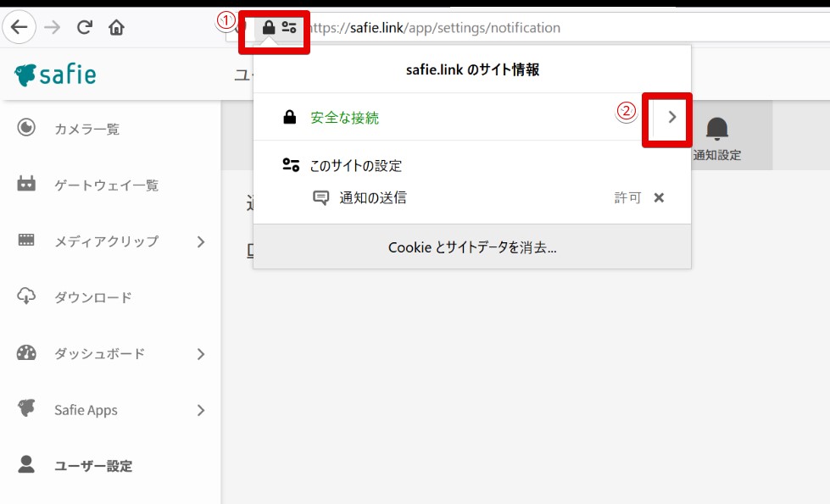Click the browser forward arrow button

coord(53,28)
